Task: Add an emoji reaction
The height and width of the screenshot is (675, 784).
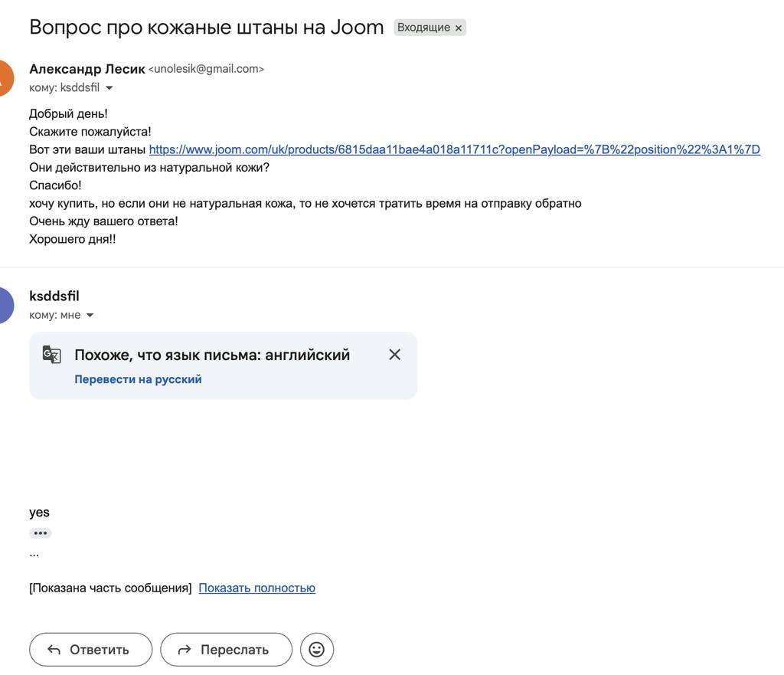Action: click(316, 650)
